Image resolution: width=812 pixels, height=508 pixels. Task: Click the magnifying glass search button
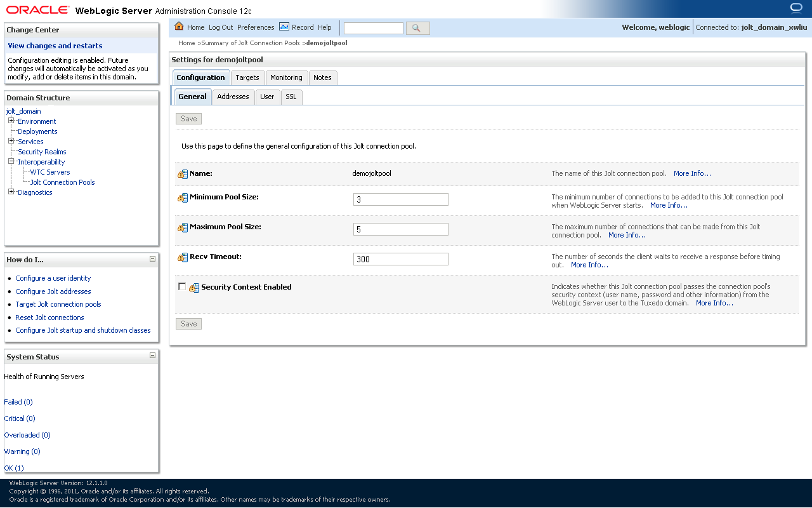pos(417,28)
